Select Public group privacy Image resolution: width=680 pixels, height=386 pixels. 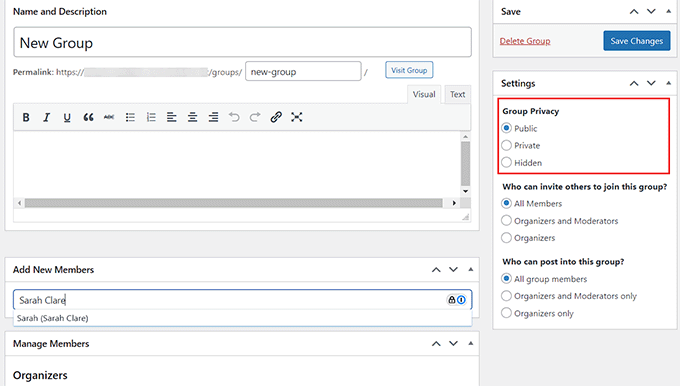(506, 128)
